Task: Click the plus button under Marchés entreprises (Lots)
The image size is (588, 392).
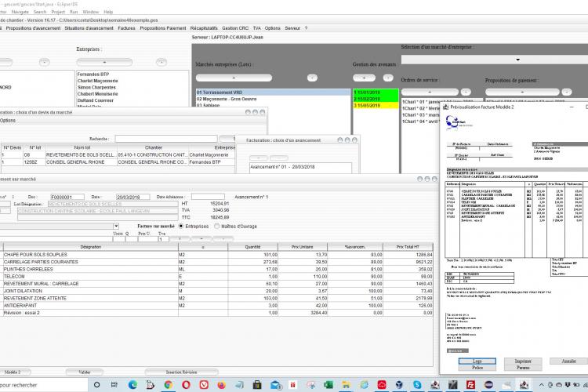Action: pos(234,78)
